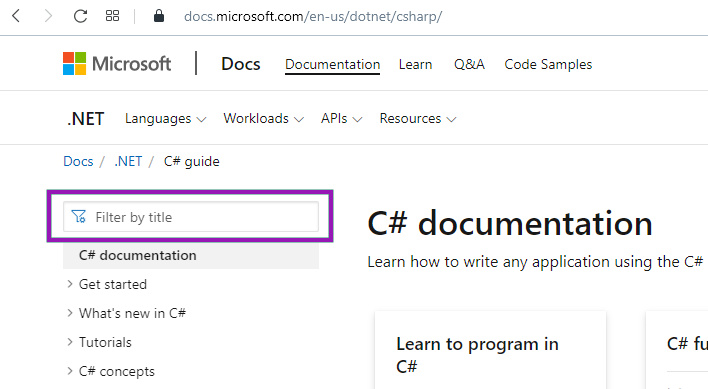Click the padlock security icon
This screenshot has width=708, height=389.
(158, 16)
